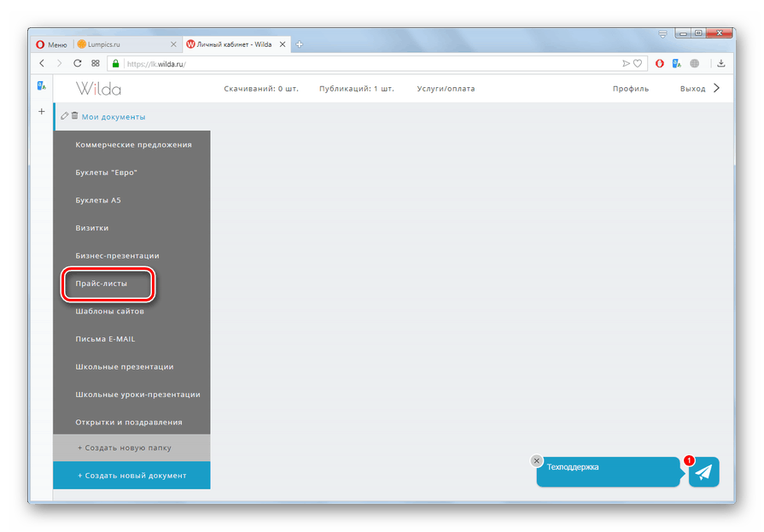764x532 pixels.
Task: Open the Профиль page
Action: tap(631, 89)
